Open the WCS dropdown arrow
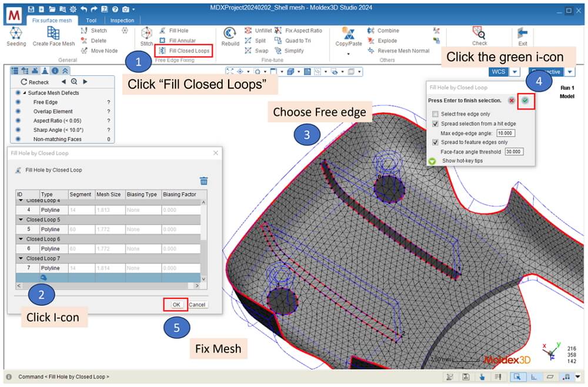 (514, 72)
